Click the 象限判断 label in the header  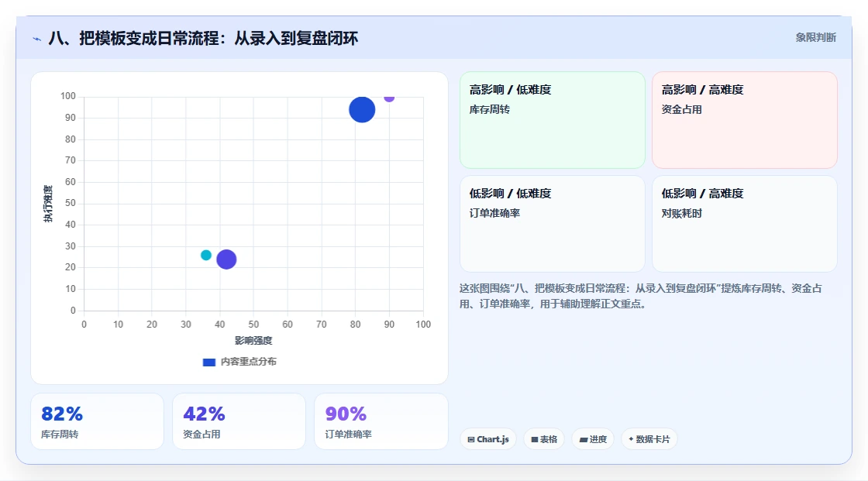click(x=816, y=38)
